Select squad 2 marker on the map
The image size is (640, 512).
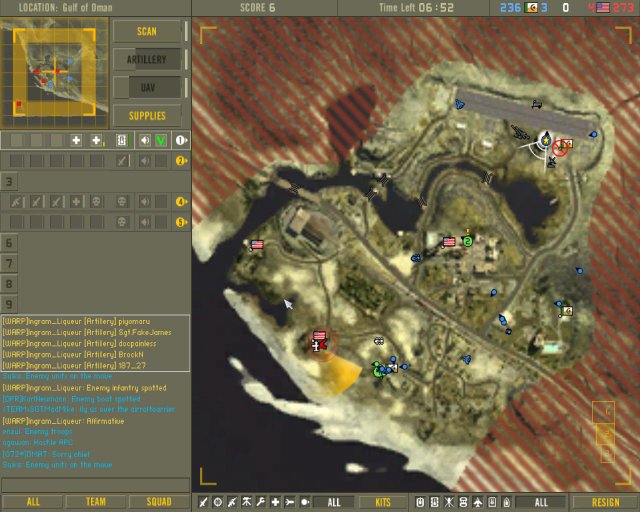[468, 241]
